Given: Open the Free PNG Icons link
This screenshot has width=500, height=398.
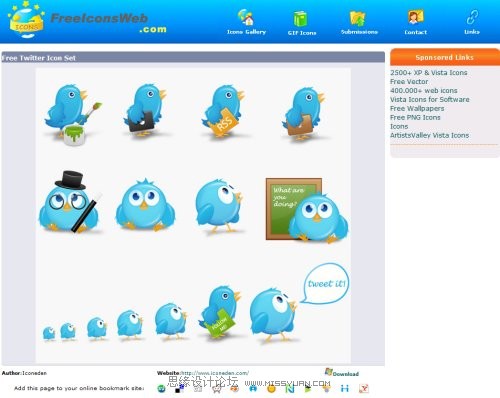Looking at the screenshot, I should (415, 118).
